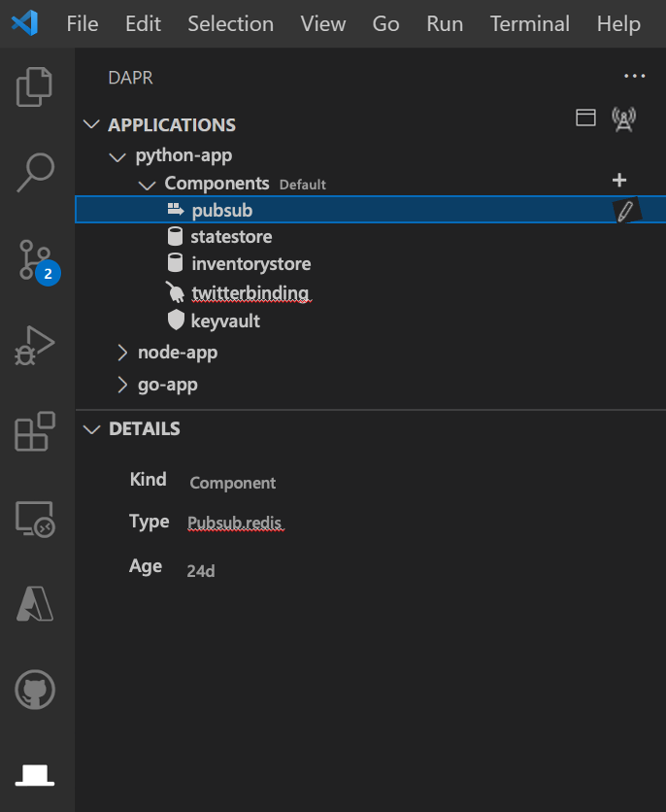Click the database icon beside inventorystore

click(176, 263)
